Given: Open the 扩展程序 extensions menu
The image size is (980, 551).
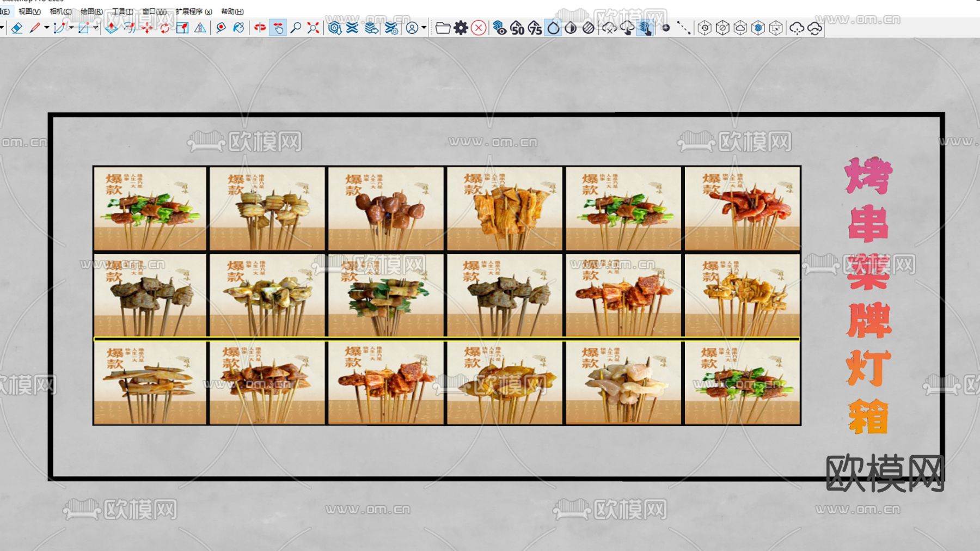Looking at the screenshot, I should pos(193,11).
